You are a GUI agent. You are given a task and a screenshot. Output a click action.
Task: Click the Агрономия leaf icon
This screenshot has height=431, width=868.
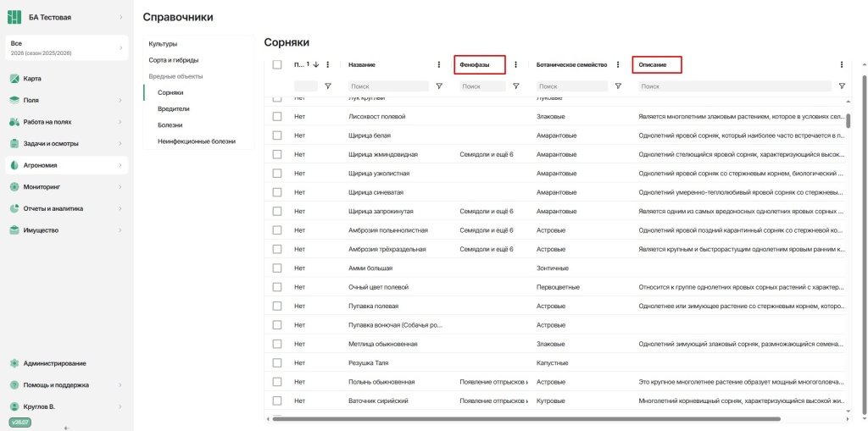click(15, 165)
